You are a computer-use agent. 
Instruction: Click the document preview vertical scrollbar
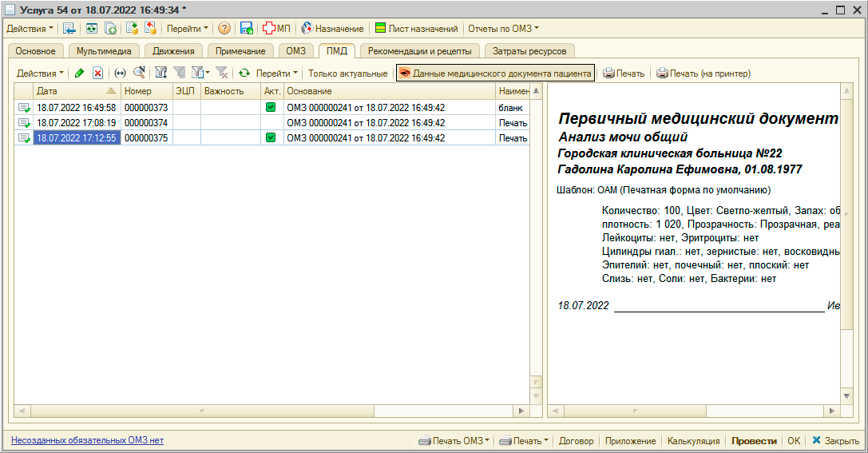847,240
